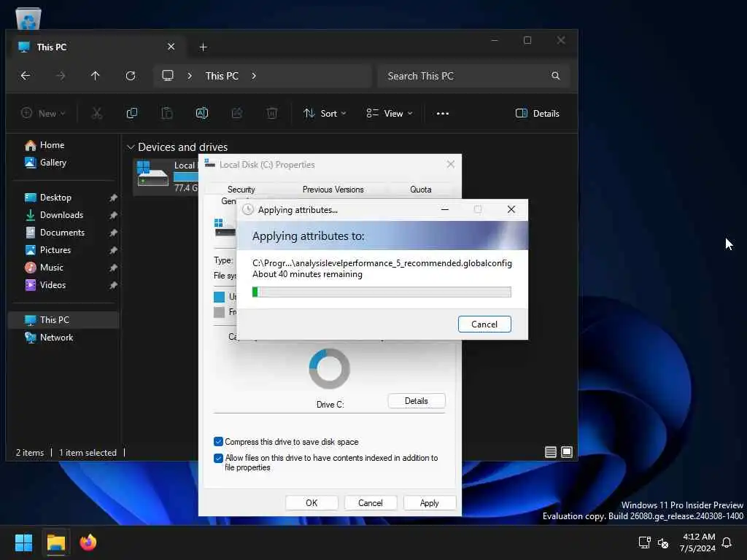The width and height of the screenshot is (747, 560).
Task: Click the Paste icon in toolbar
Action: [167, 113]
